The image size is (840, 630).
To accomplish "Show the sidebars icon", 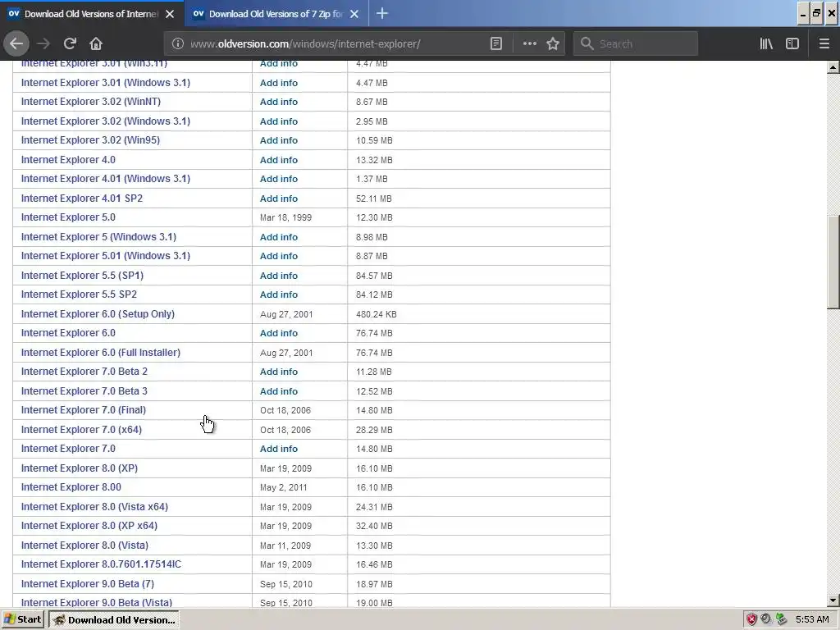I will 792,43.
